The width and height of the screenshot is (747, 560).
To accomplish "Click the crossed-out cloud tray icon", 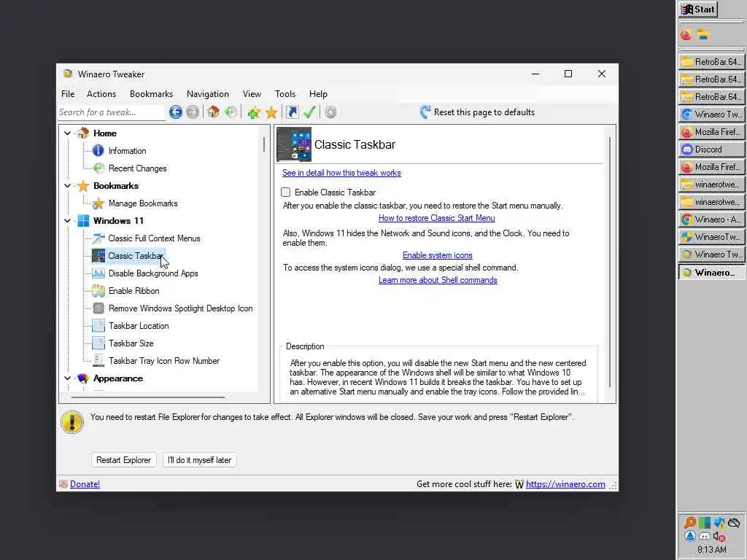I will [734, 523].
